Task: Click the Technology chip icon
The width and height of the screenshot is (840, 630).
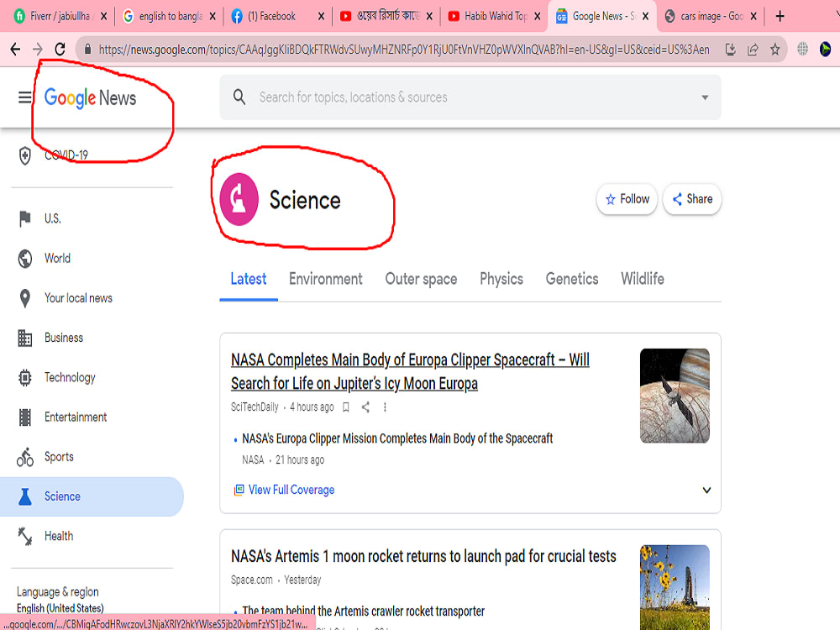Action: click(x=24, y=377)
